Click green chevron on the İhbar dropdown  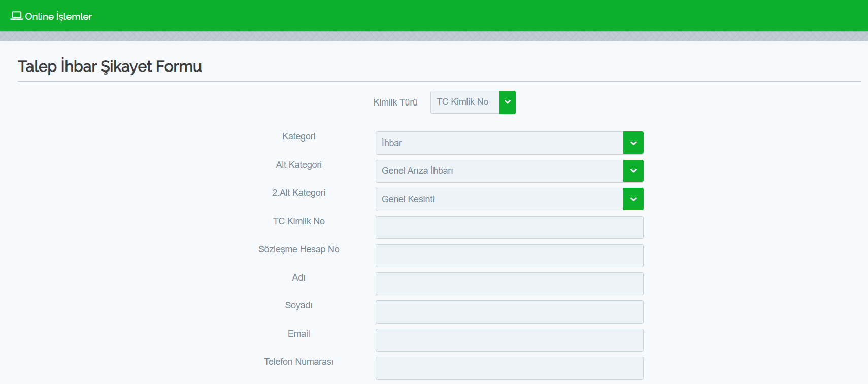[x=633, y=143]
